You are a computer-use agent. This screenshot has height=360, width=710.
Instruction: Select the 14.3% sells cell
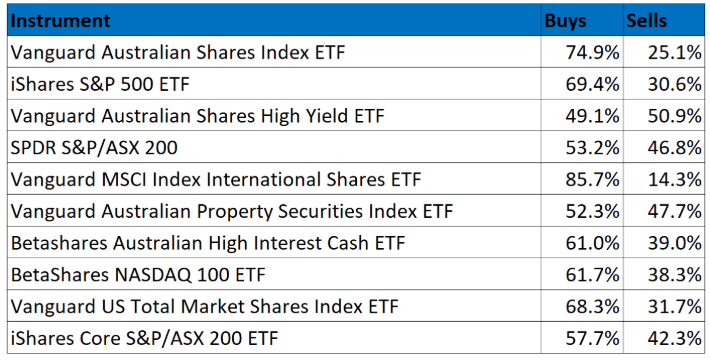[x=664, y=179]
